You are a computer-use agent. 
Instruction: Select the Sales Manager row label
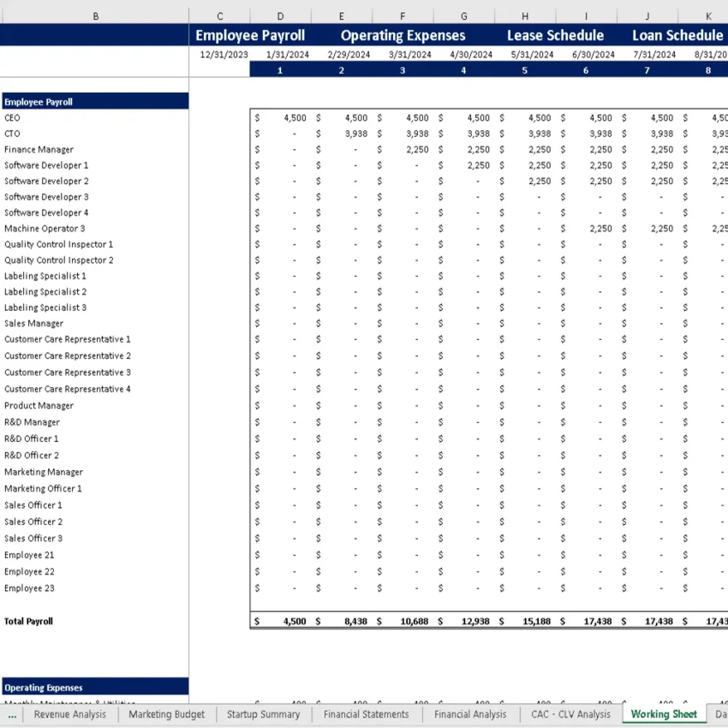coord(33,323)
